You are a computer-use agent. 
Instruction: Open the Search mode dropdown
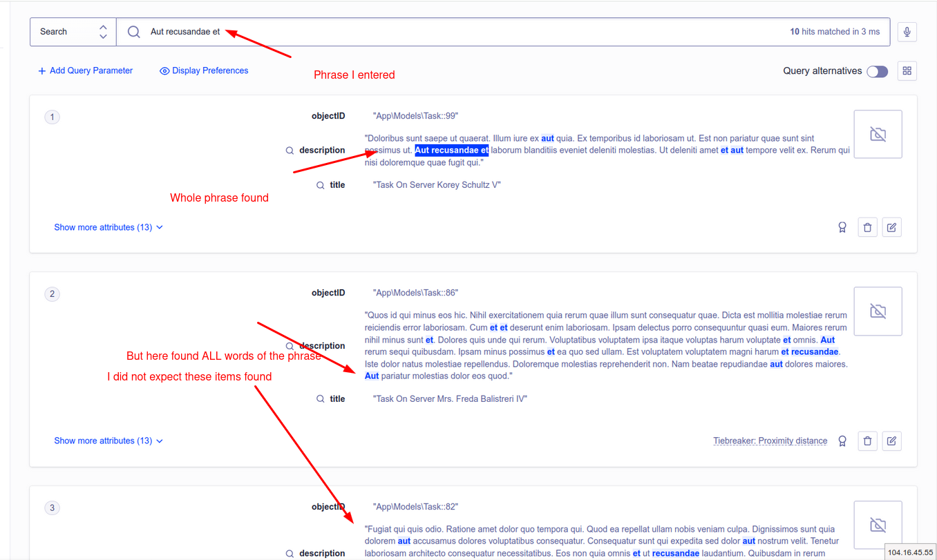(73, 32)
